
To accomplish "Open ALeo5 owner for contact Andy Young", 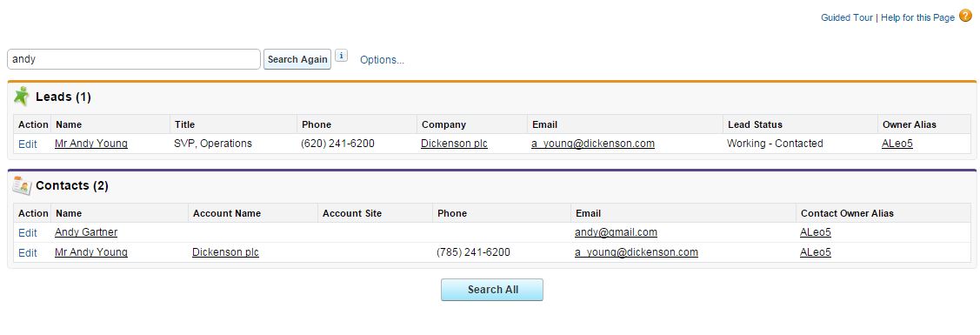I will pos(816,251).
